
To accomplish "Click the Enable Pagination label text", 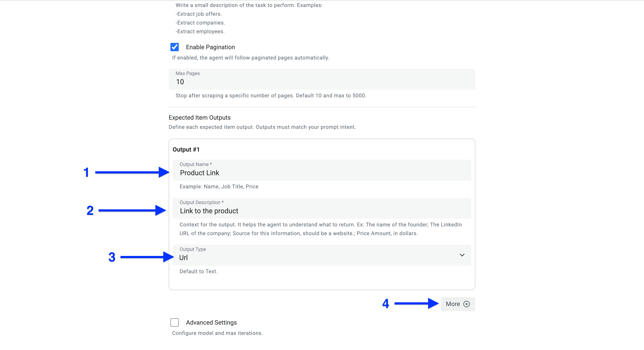I will pyautogui.click(x=210, y=47).
